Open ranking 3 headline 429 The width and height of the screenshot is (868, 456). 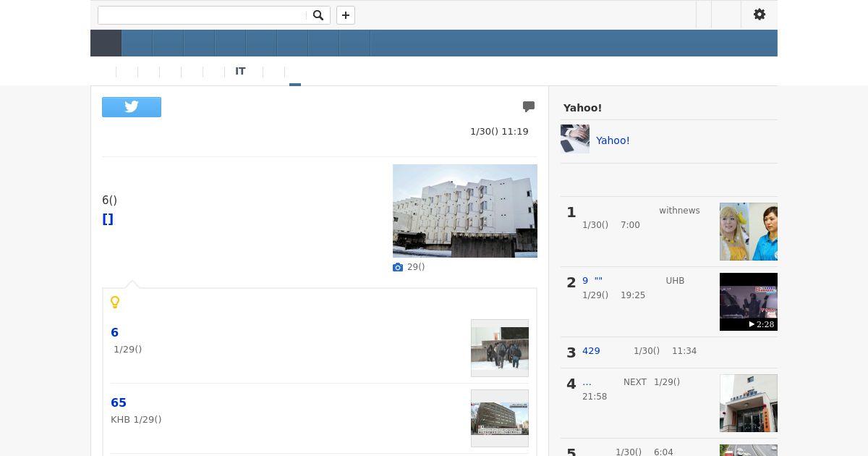(x=591, y=351)
